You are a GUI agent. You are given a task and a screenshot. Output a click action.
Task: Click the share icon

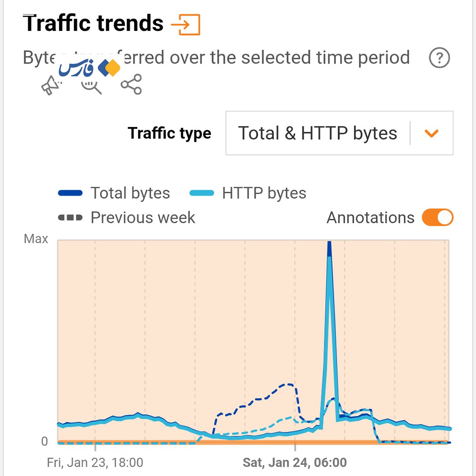[x=131, y=84]
